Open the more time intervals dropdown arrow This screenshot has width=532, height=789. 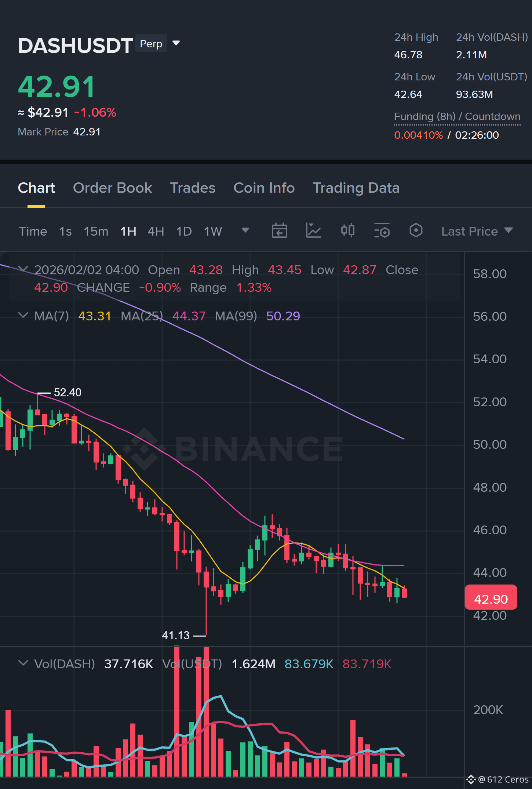tap(245, 230)
